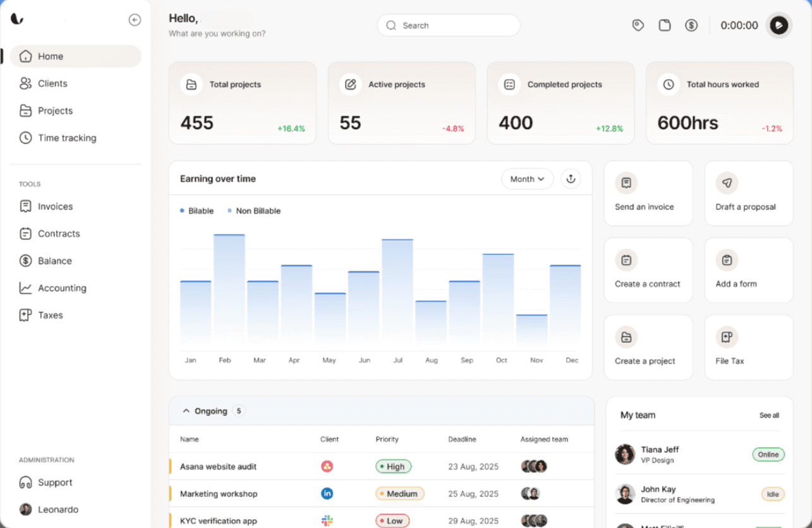
Task: Click the Balance dollar icon in sidebar
Action: 25,261
